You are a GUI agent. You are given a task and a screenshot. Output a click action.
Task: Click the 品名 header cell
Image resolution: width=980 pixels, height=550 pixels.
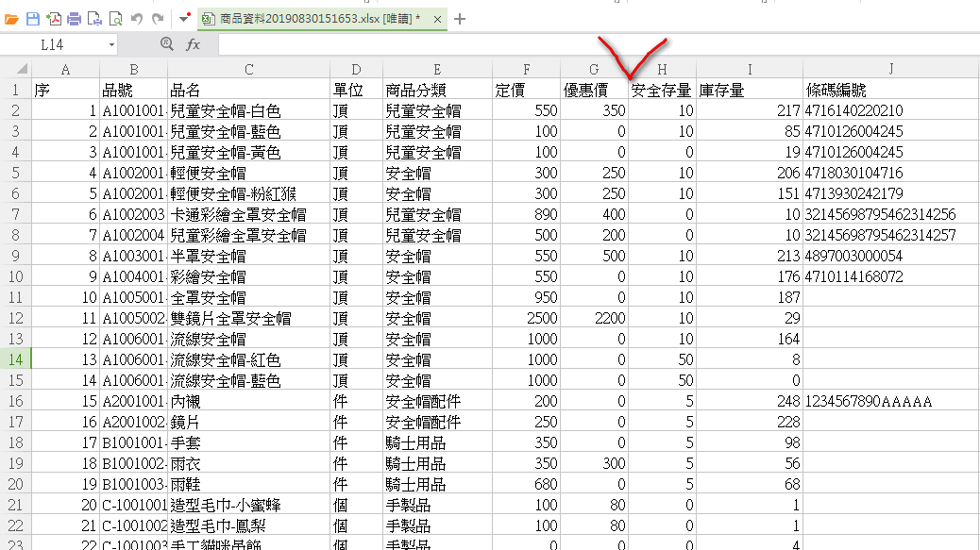point(248,90)
